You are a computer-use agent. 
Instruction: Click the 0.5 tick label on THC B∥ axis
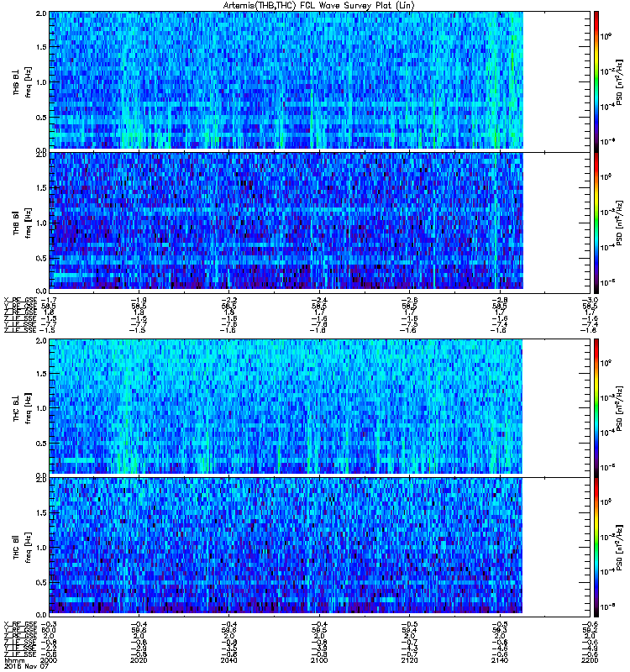[41, 582]
